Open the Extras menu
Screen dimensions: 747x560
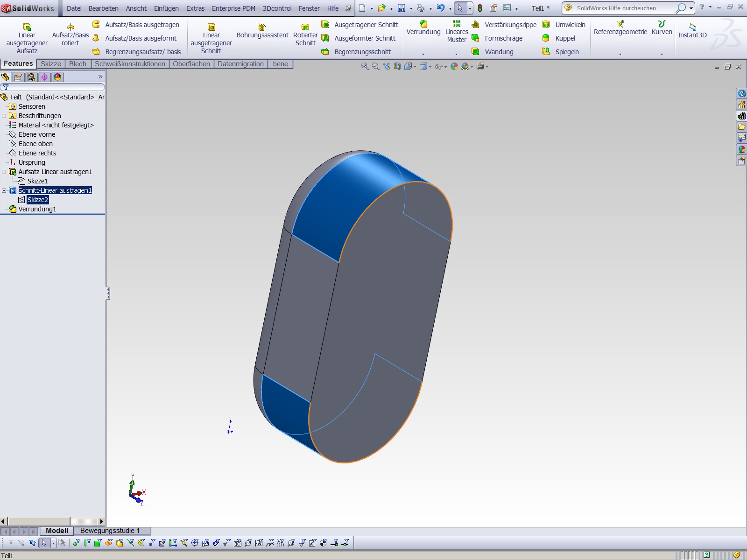click(x=195, y=8)
